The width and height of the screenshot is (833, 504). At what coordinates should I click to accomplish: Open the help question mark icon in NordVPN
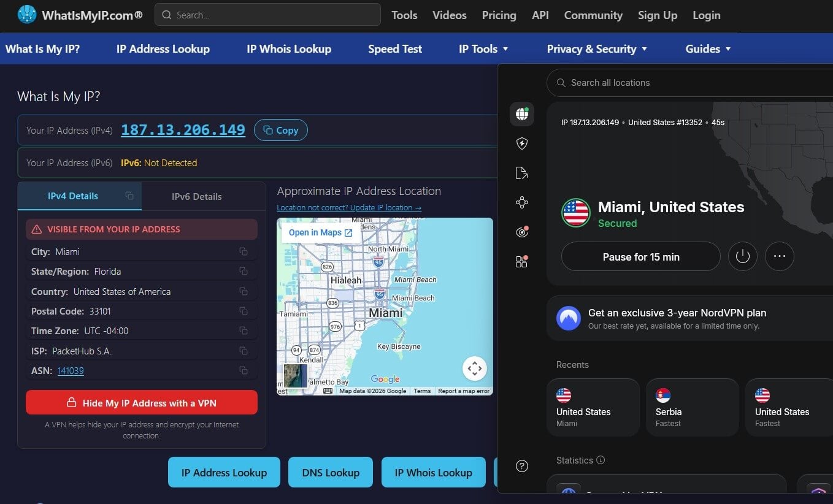point(522,466)
